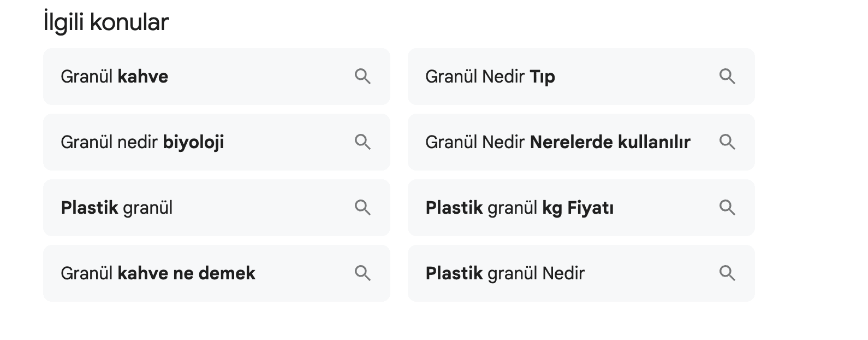This screenshot has width=868, height=340.
Task: Click the bold word biyoloji
Action: 193,142
